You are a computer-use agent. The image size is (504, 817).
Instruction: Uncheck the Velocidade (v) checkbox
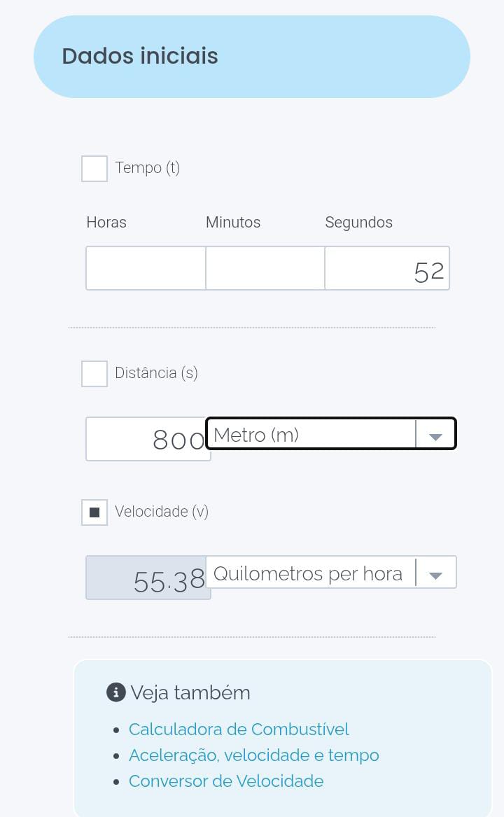(94, 512)
